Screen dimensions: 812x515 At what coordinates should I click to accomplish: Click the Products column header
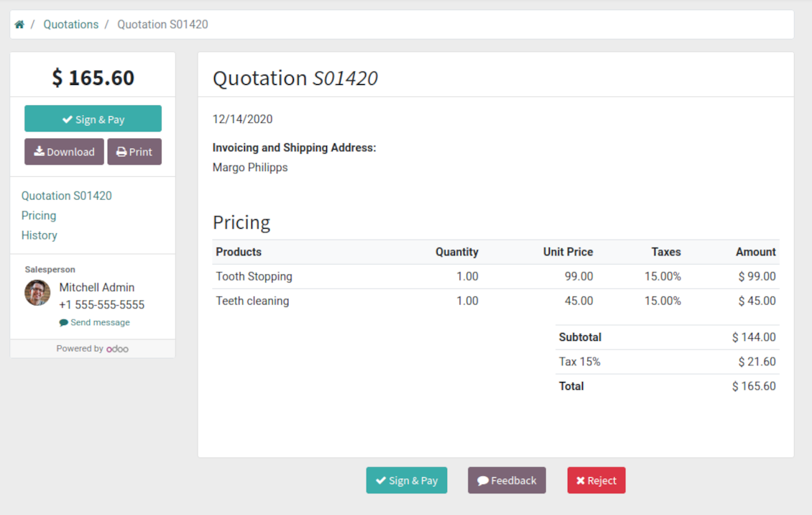239,252
